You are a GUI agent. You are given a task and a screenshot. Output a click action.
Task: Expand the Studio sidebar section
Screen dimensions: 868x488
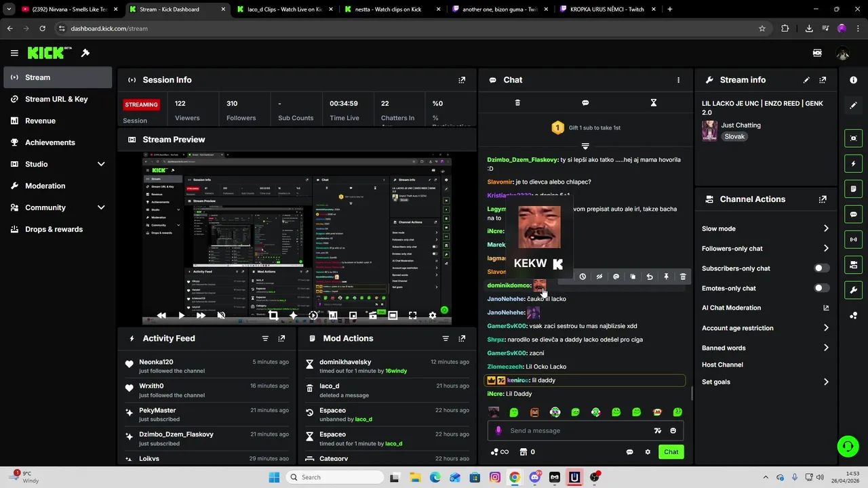pos(101,164)
